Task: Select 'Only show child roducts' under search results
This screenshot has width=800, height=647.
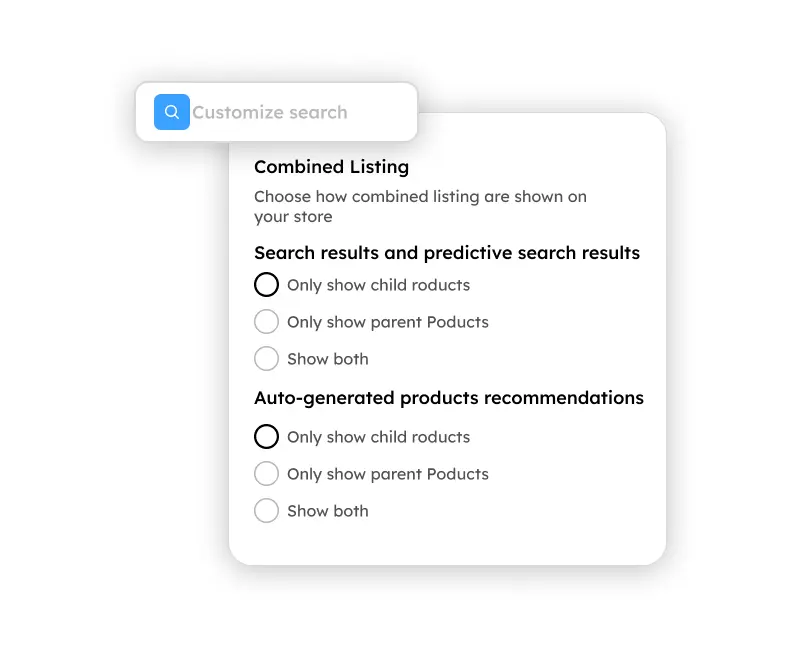Action: [266, 285]
